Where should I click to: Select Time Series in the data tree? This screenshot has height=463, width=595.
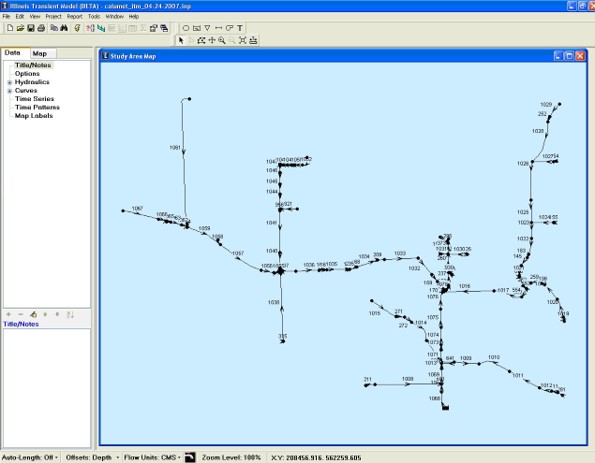click(x=35, y=99)
